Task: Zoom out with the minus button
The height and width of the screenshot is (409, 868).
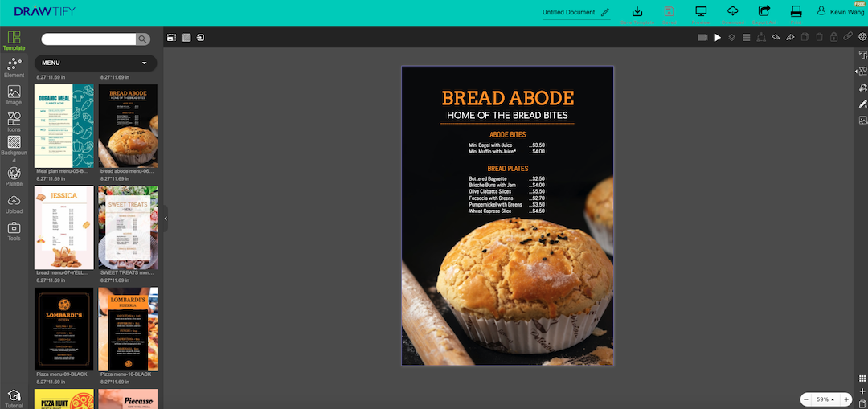Action: pyautogui.click(x=806, y=399)
